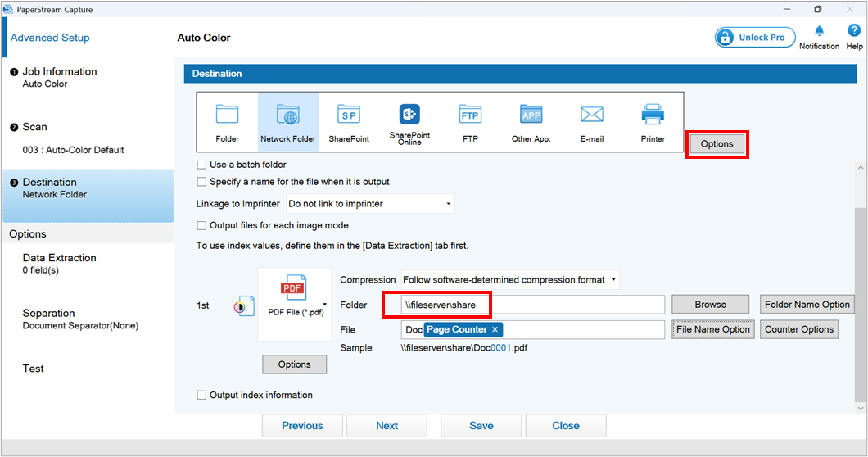This screenshot has height=457, width=868.
Task: Enable Use a batch folder
Action: (x=201, y=165)
